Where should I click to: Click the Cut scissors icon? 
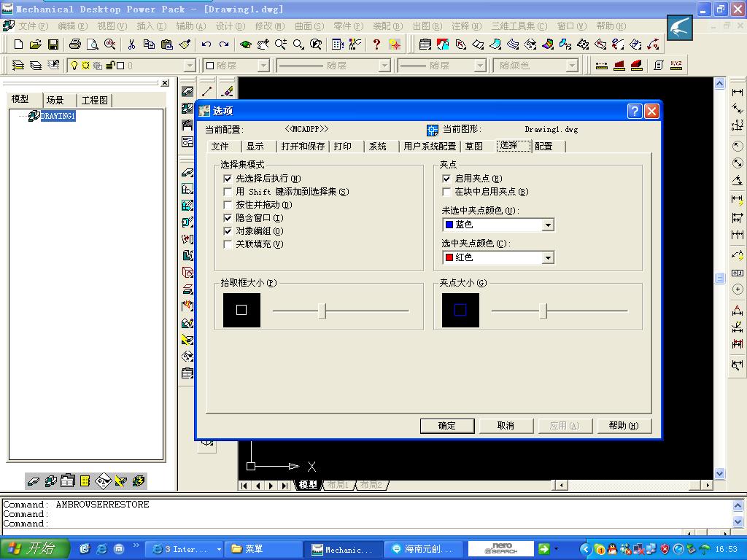(x=131, y=44)
